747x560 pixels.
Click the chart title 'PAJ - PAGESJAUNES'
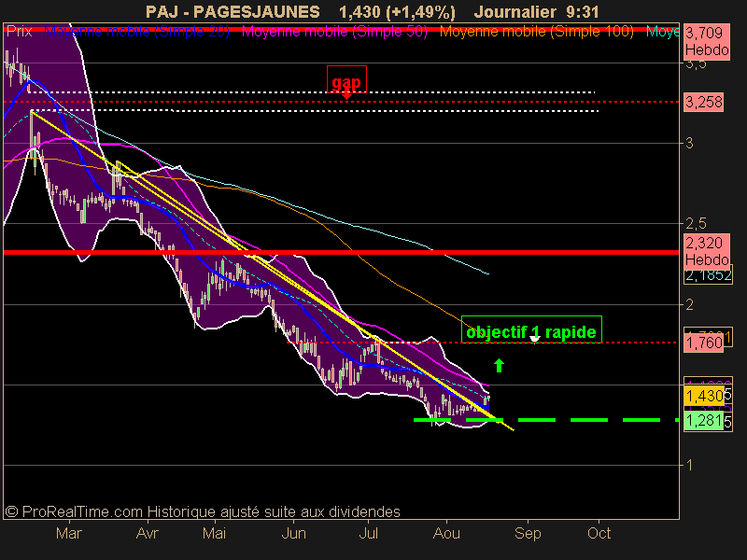[233, 12]
